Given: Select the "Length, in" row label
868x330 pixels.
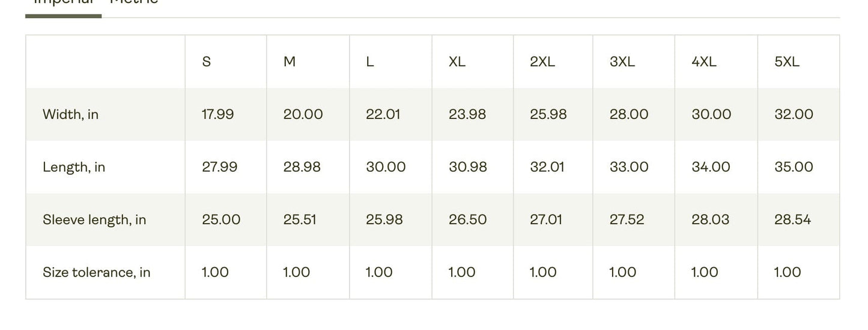Looking at the screenshot, I should 74,167.
